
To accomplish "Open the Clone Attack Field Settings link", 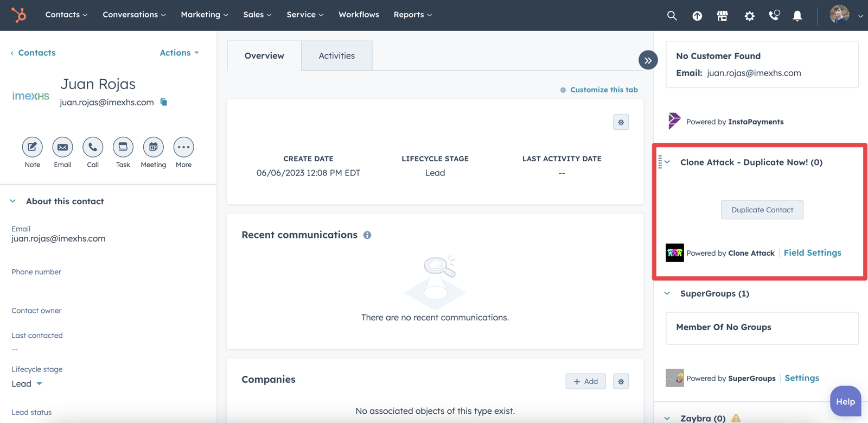I will click(x=812, y=252).
